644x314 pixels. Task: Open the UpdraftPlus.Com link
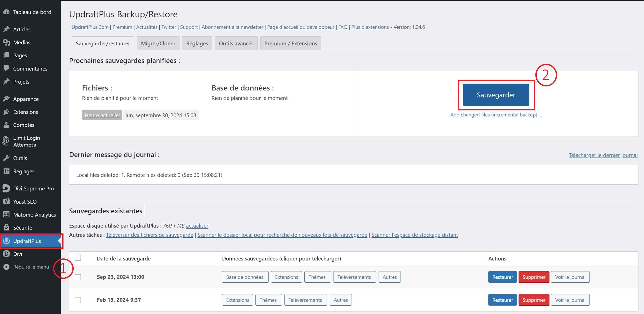[90, 27]
